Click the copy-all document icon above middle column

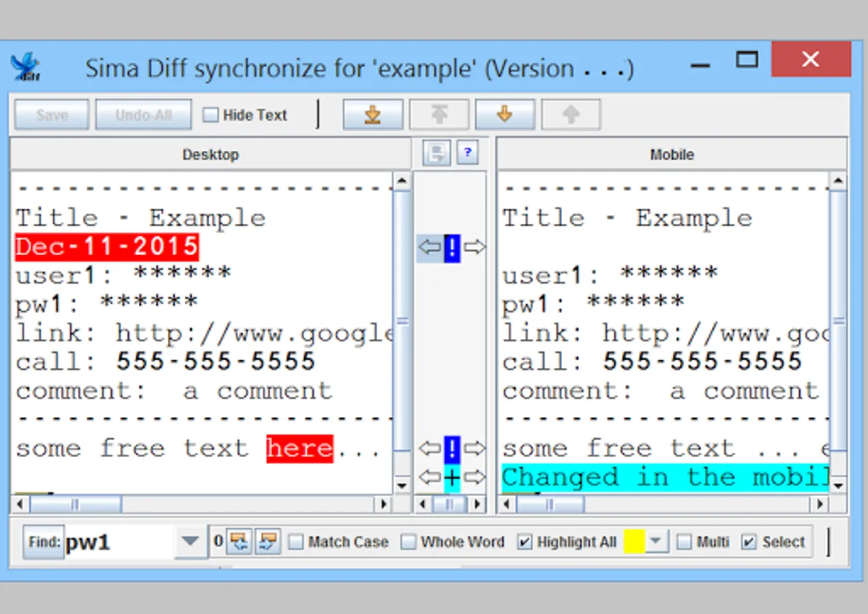click(x=436, y=153)
